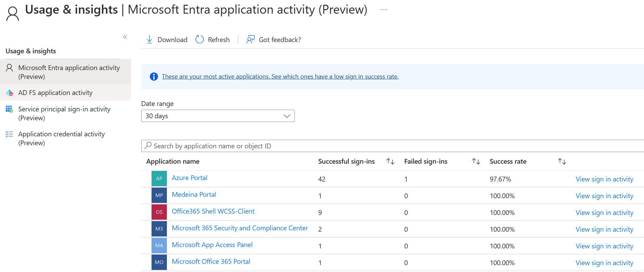Image resolution: width=644 pixels, height=272 pixels.
Task: Click the MA tile for App Access Panel
Action: (159, 245)
